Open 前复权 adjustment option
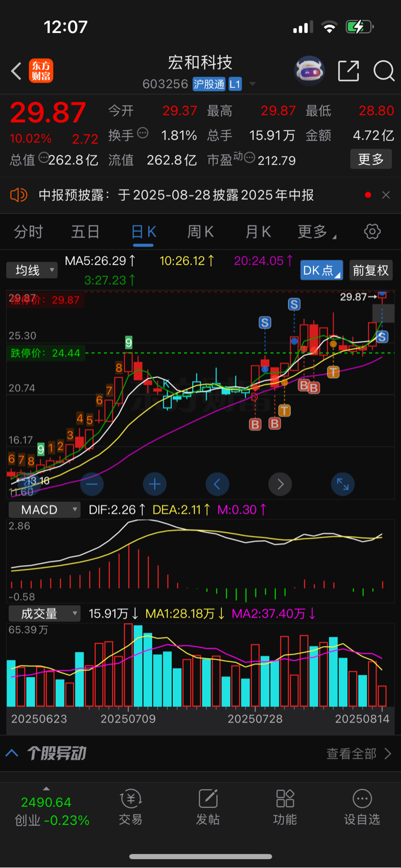The image size is (401, 868). (x=371, y=270)
